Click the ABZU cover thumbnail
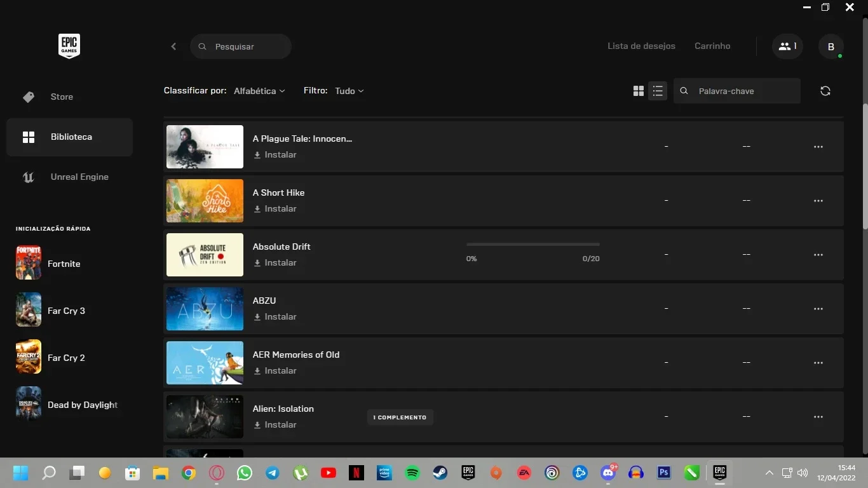Viewport: 868px width, 488px height. pos(205,309)
